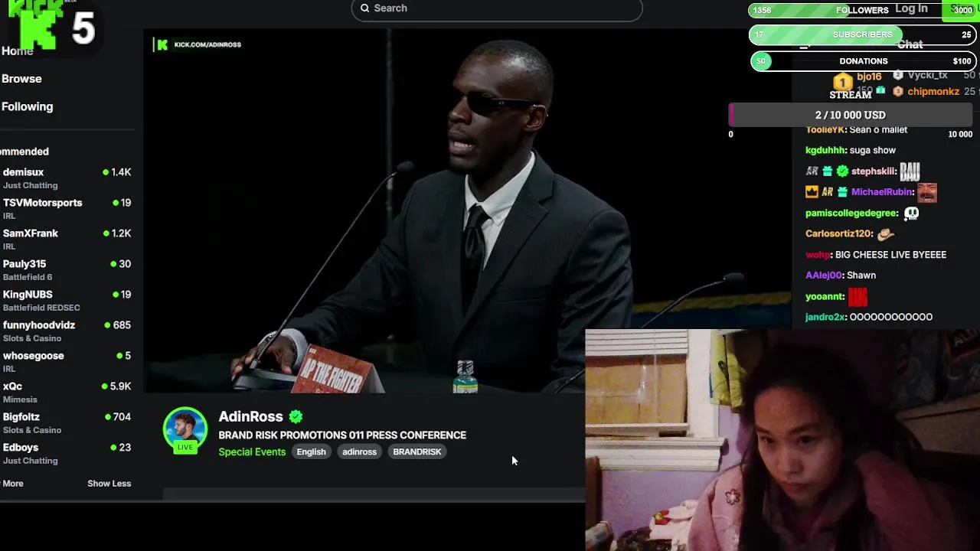Click username jandro2x in chat

[825, 317]
